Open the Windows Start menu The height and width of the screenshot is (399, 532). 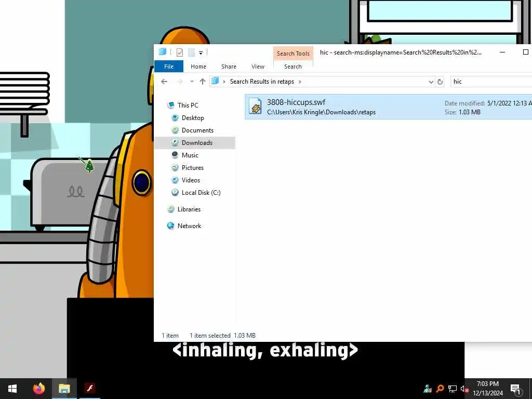(x=12, y=389)
